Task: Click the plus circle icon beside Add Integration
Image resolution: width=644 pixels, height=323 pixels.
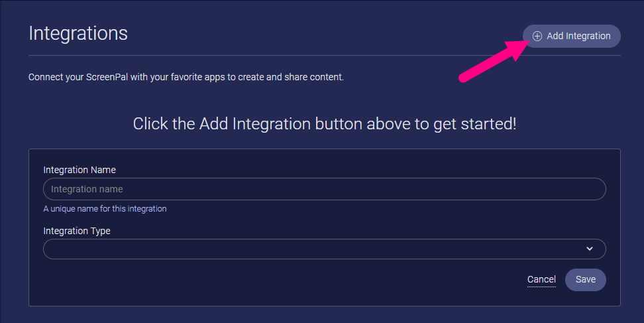Action: [x=537, y=36]
